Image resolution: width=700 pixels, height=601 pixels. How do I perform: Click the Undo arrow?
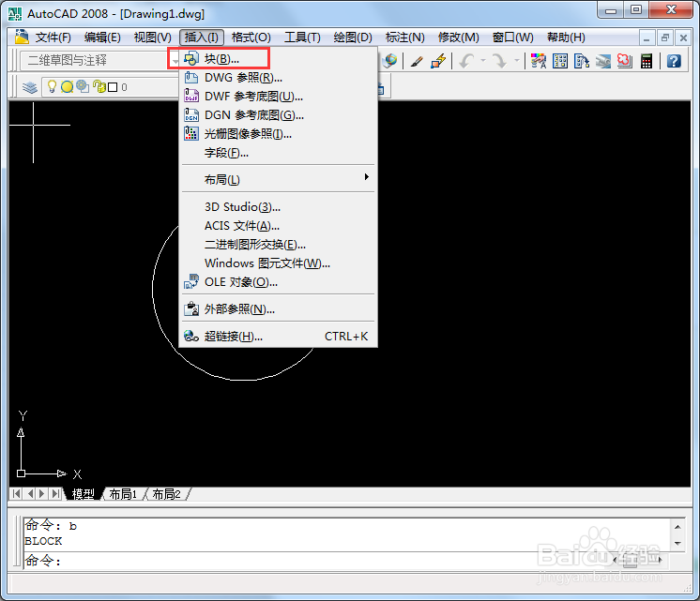[x=467, y=61]
